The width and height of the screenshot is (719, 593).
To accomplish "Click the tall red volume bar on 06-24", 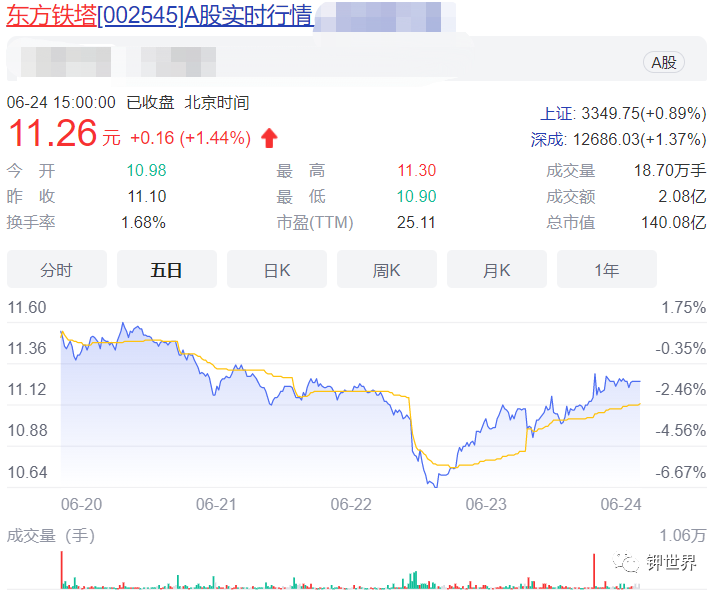I will coord(594,571).
